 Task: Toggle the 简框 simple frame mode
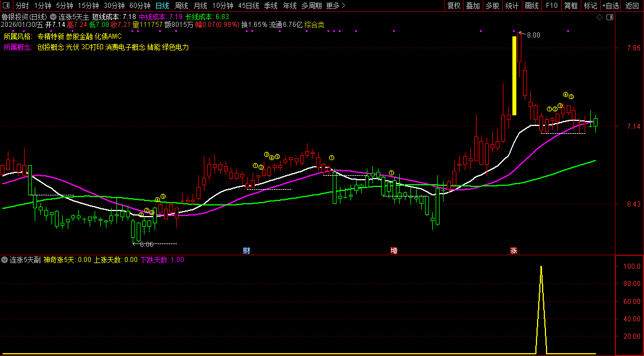click(571, 6)
